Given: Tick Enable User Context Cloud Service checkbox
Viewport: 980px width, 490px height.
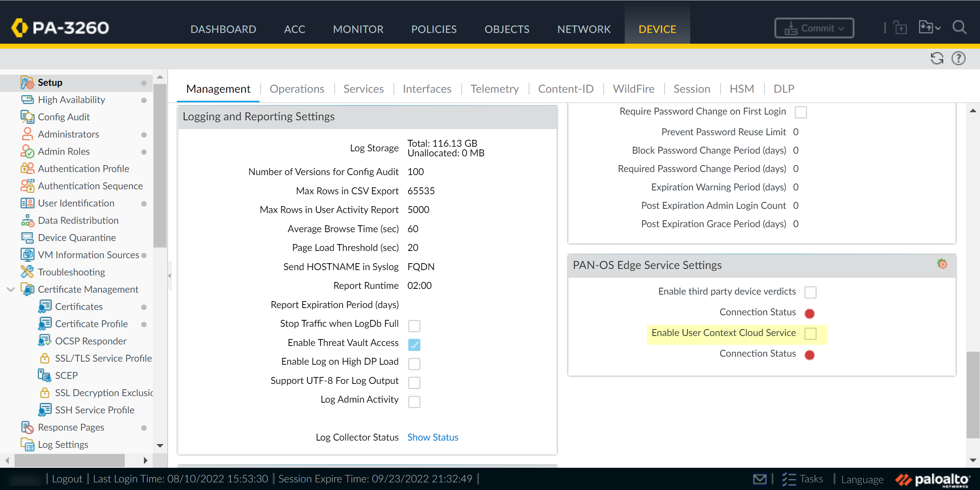Looking at the screenshot, I should tap(810, 334).
